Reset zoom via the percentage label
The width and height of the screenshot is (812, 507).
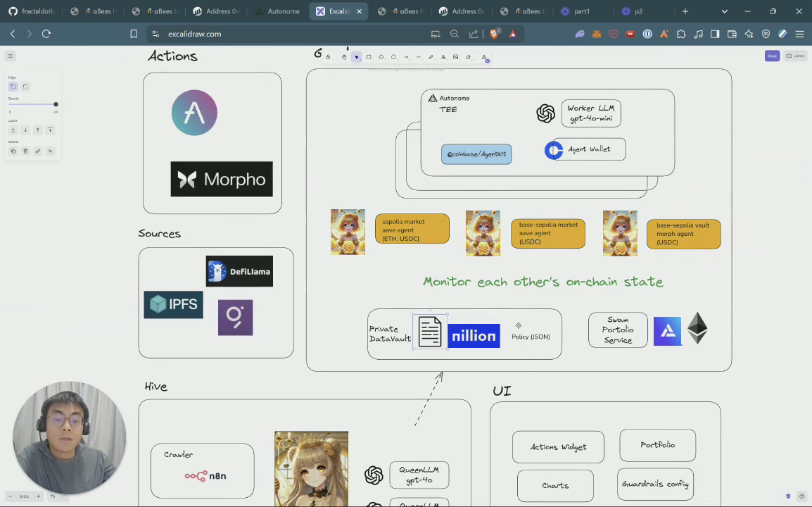pos(25,496)
